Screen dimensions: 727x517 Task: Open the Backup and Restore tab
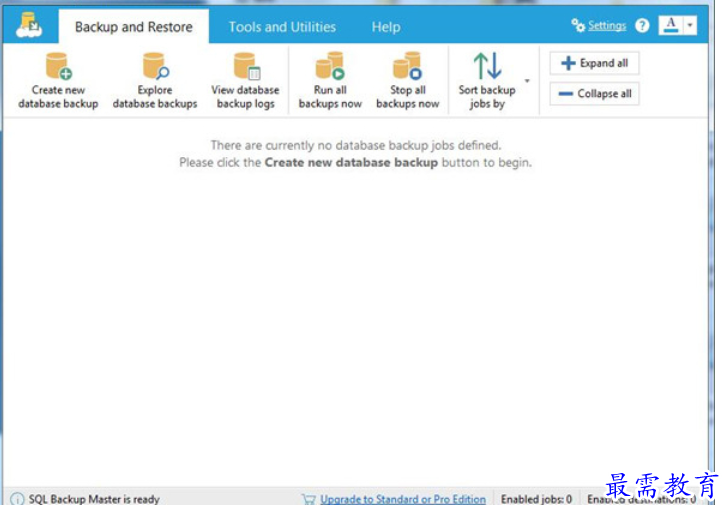(x=134, y=27)
